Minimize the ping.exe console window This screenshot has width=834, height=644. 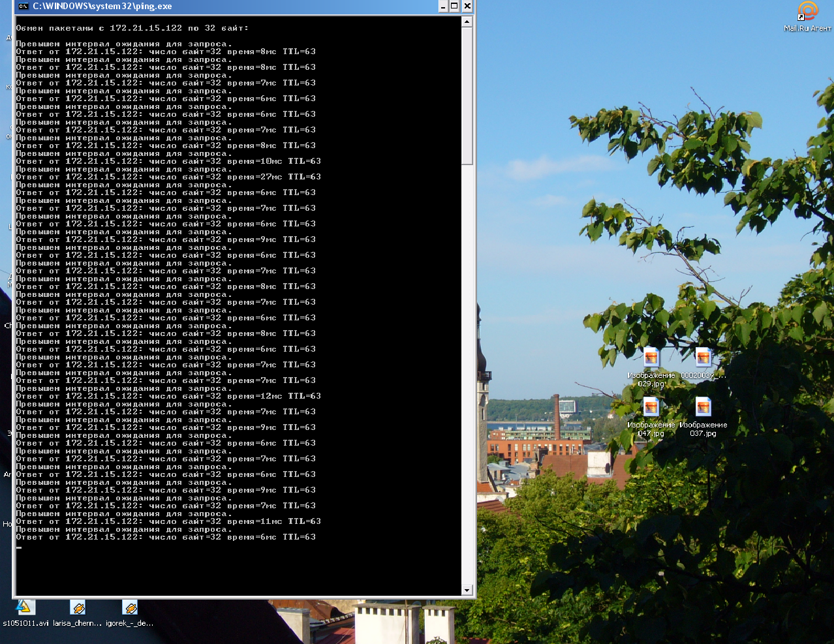pos(443,7)
